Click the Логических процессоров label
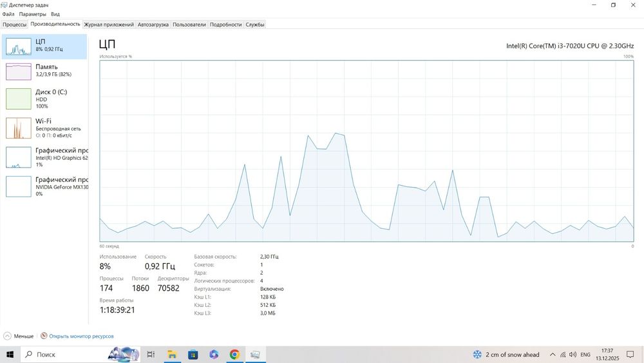The width and height of the screenshot is (644, 363). (x=224, y=280)
